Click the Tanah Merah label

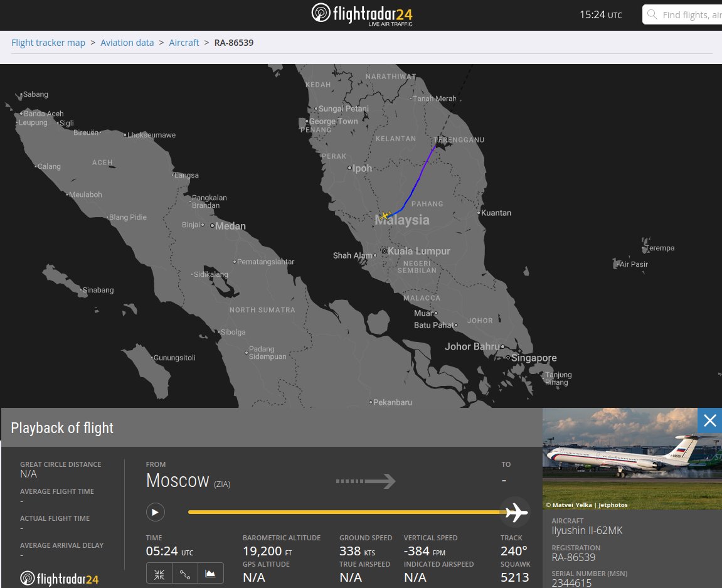point(434,99)
